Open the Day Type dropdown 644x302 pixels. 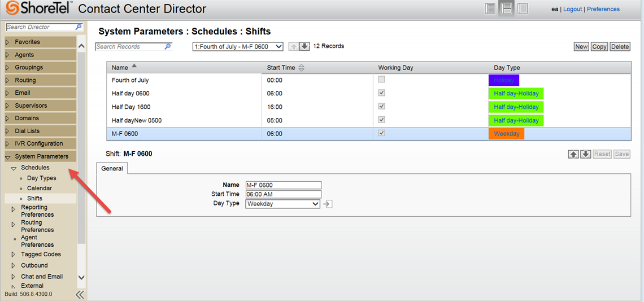[x=282, y=204]
